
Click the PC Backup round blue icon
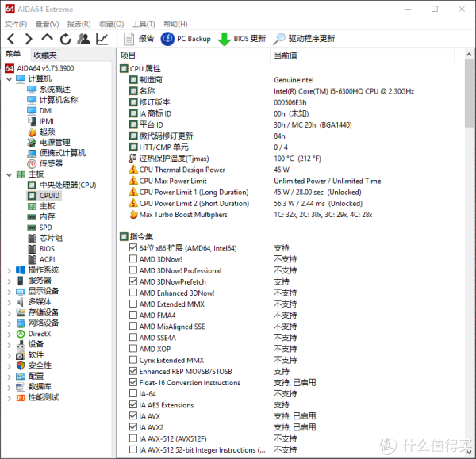click(167, 39)
